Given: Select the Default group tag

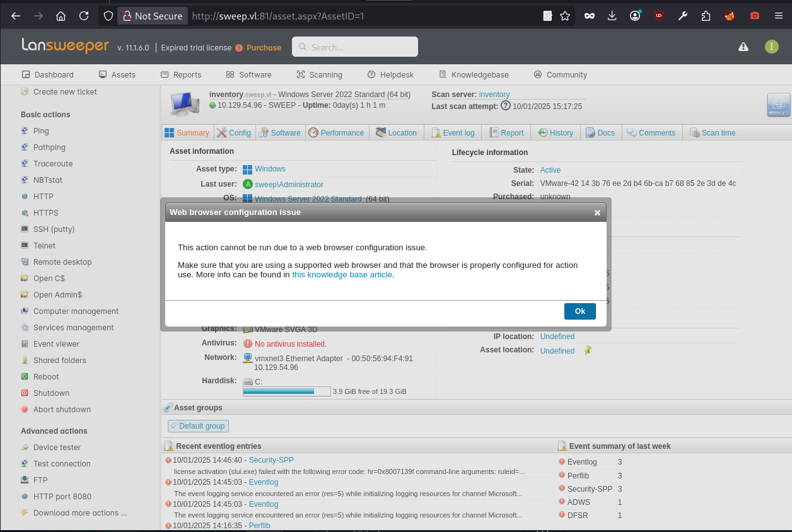Looking at the screenshot, I should click(x=198, y=426).
